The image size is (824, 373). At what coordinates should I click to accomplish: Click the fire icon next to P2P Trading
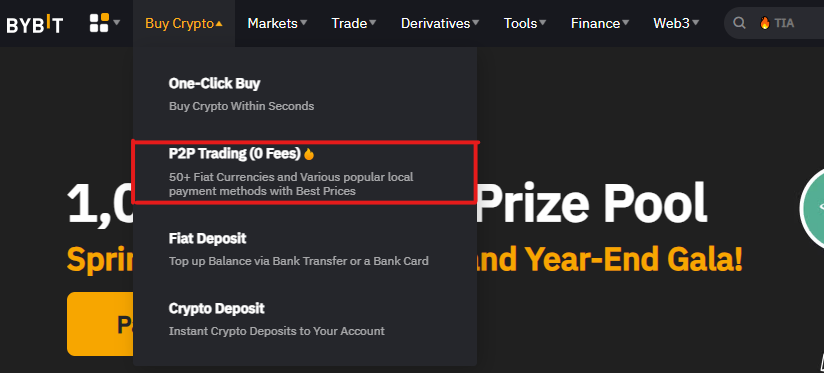[x=309, y=154]
